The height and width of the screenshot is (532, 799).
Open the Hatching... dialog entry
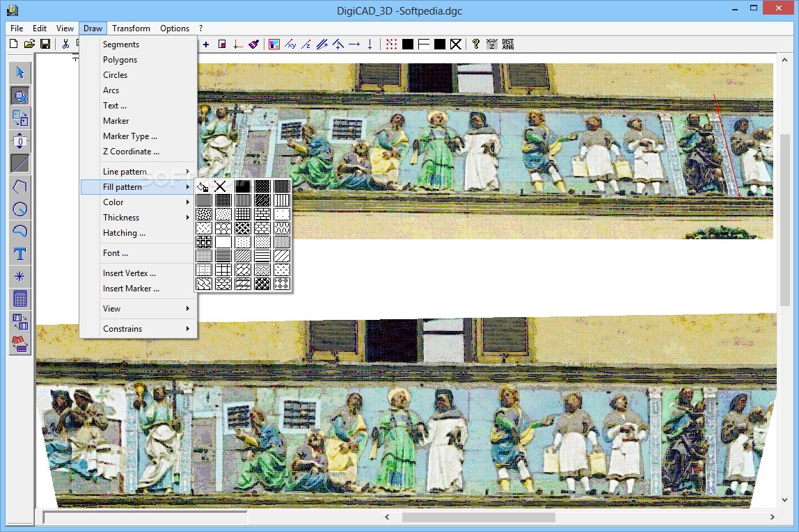[x=139, y=233]
